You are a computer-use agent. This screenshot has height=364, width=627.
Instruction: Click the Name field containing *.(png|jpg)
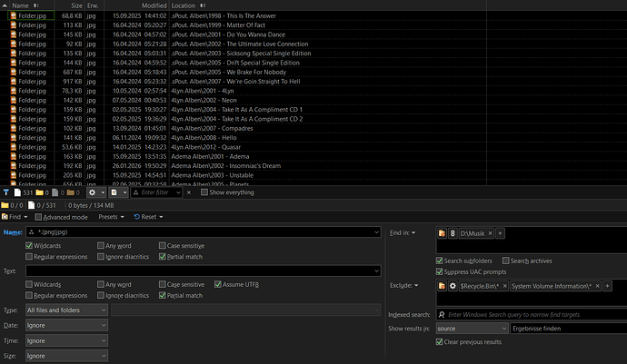[200, 232]
